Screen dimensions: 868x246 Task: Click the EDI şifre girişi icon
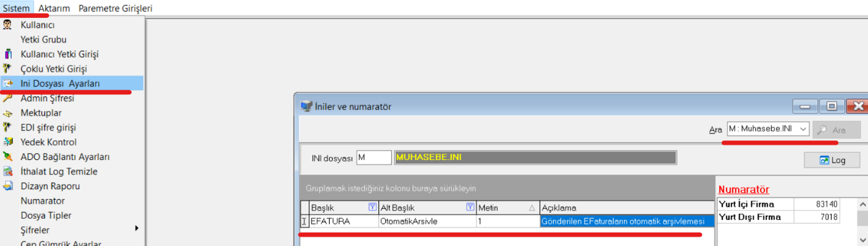8,127
